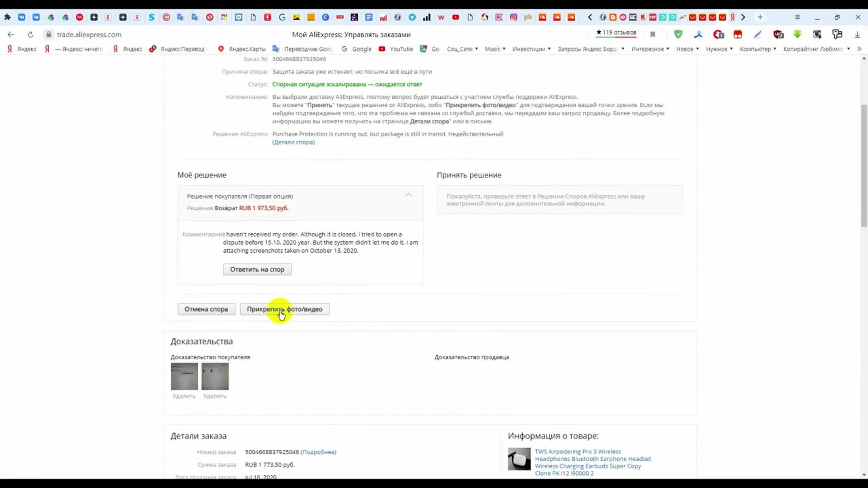868x488 pixels.
Task: Click the Ответить на спор button
Action: tap(258, 269)
